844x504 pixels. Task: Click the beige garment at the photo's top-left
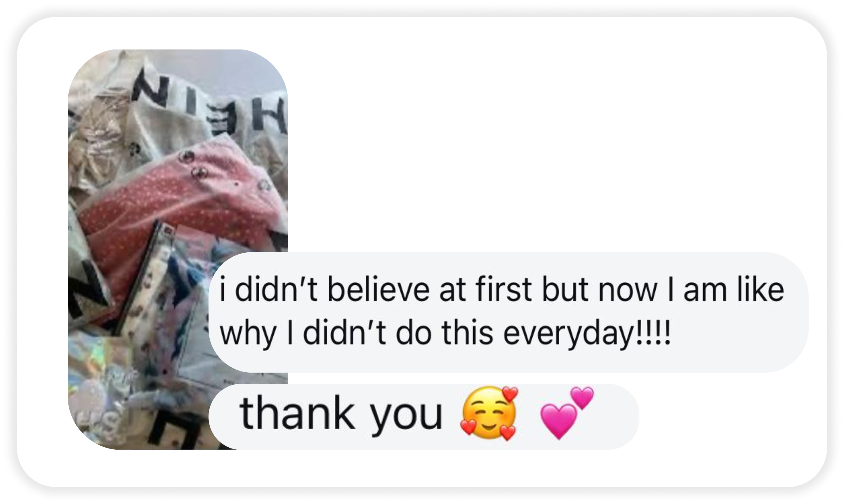(98, 136)
